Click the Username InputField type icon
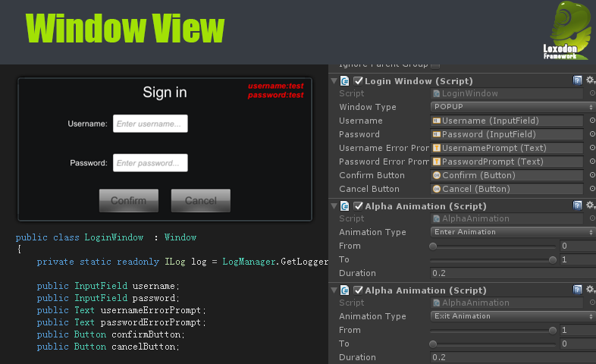The width and height of the screenshot is (596, 364). pyautogui.click(x=437, y=121)
